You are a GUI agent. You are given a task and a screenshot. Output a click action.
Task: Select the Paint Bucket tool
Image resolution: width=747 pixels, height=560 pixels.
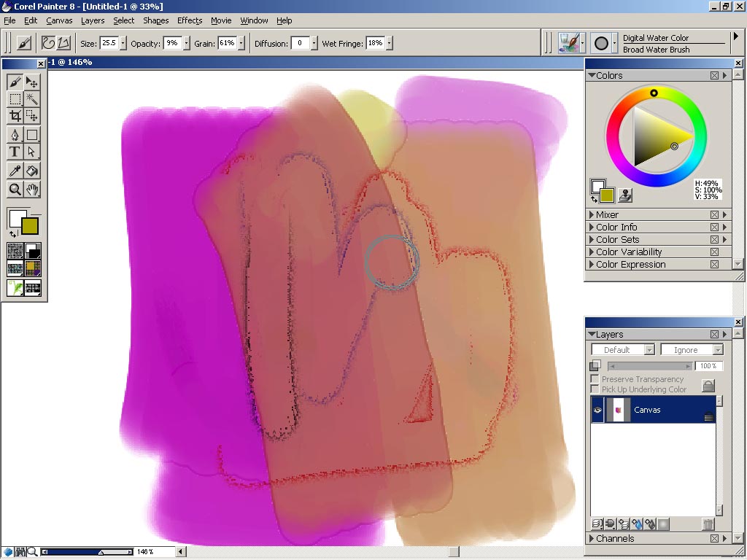pos(32,171)
